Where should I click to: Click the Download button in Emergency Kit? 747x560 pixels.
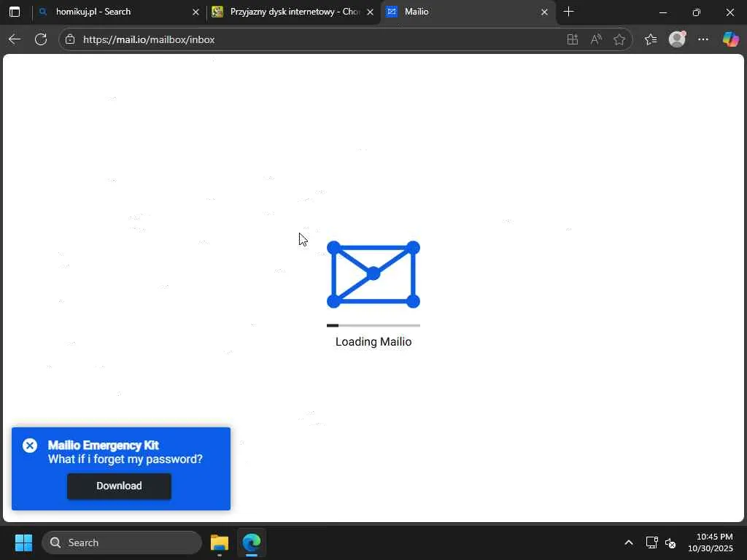point(119,486)
